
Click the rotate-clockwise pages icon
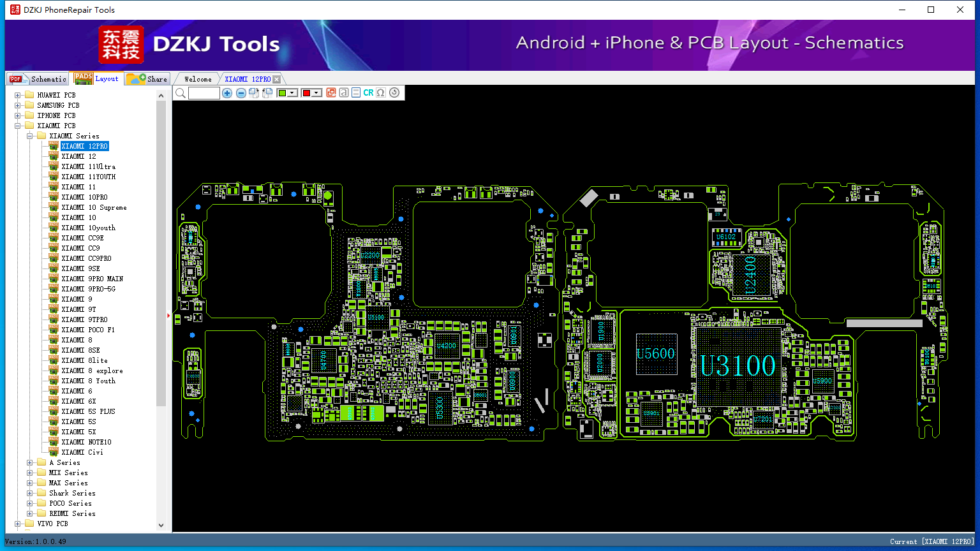coord(254,93)
